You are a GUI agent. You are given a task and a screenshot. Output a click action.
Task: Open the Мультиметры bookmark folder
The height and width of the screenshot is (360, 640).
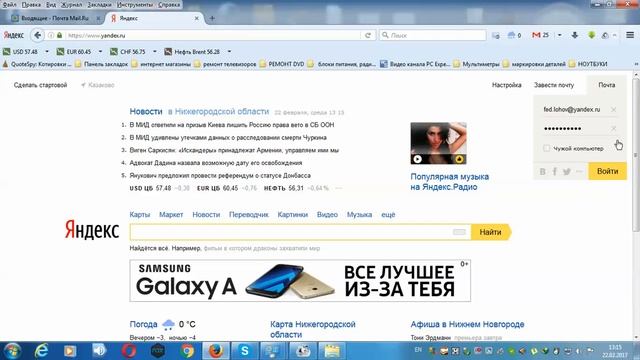pos(476,64)
